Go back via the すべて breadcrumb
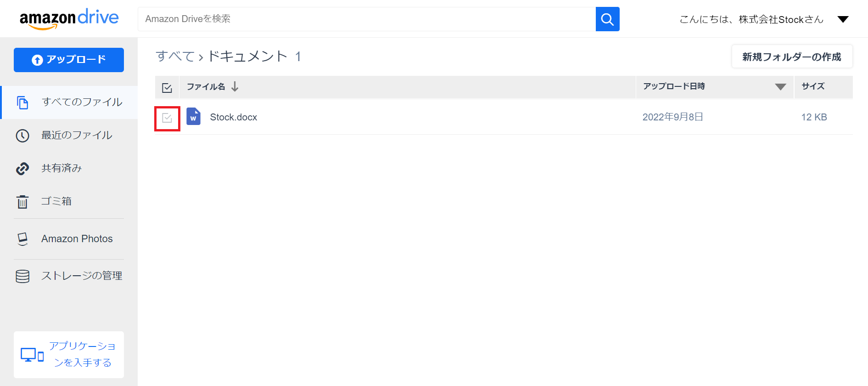This screenshot has width=868, height=386. pyautogui.click(x=175, y=56)
